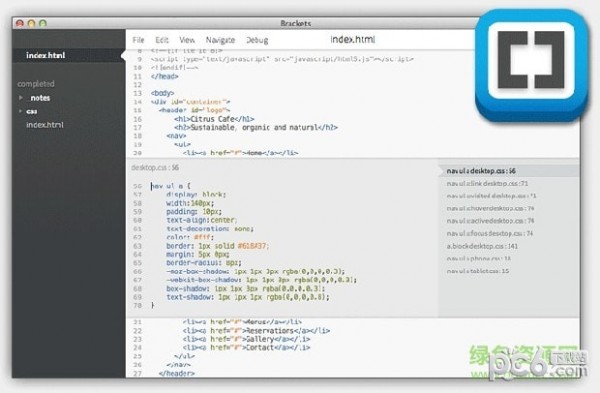Image resolution: width=600 pixels, height=393 pixels.
Task: Open the File menu
Action: click(138, 40)
